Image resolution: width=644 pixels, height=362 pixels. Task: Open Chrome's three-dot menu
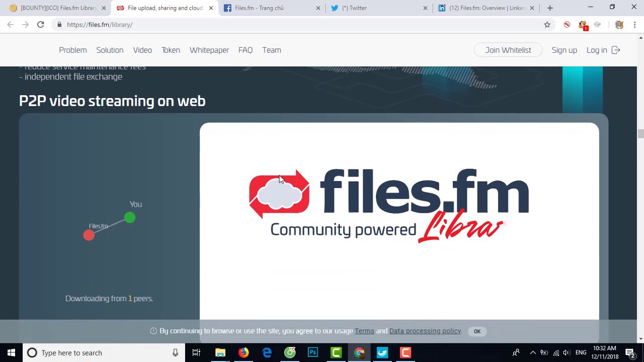click(635, 25)
